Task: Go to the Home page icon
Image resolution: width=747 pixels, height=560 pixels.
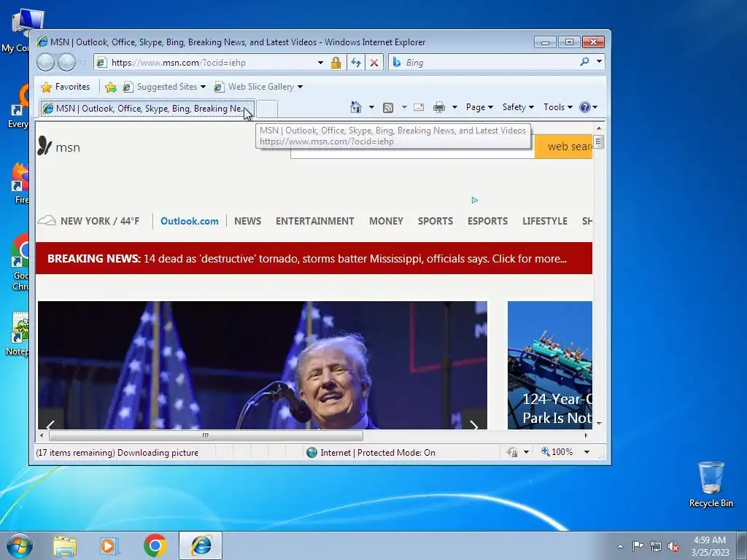Action: 356,107
